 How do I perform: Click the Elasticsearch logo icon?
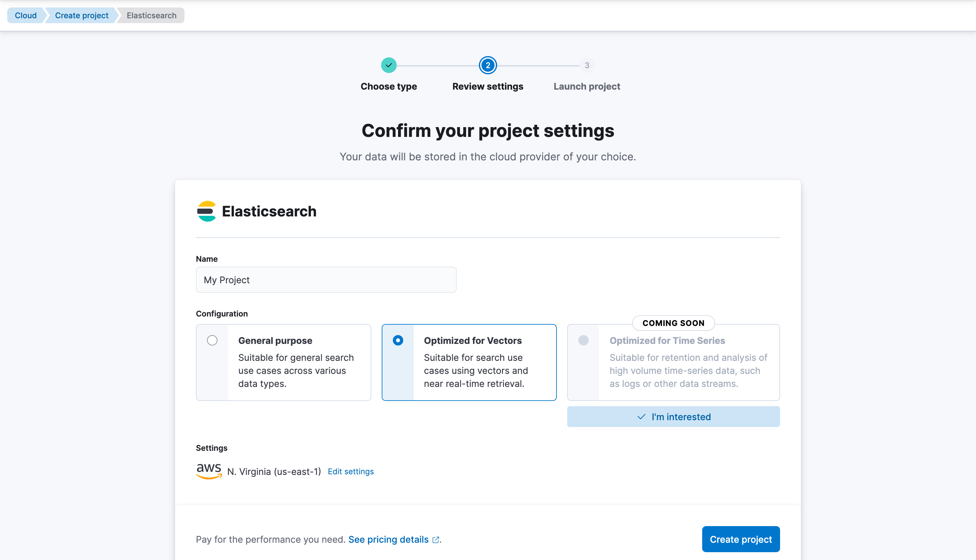[206, 211]
